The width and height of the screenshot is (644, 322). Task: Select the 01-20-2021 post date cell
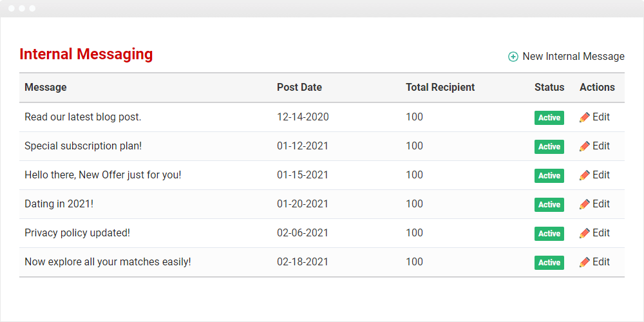(x=303, y=204)
